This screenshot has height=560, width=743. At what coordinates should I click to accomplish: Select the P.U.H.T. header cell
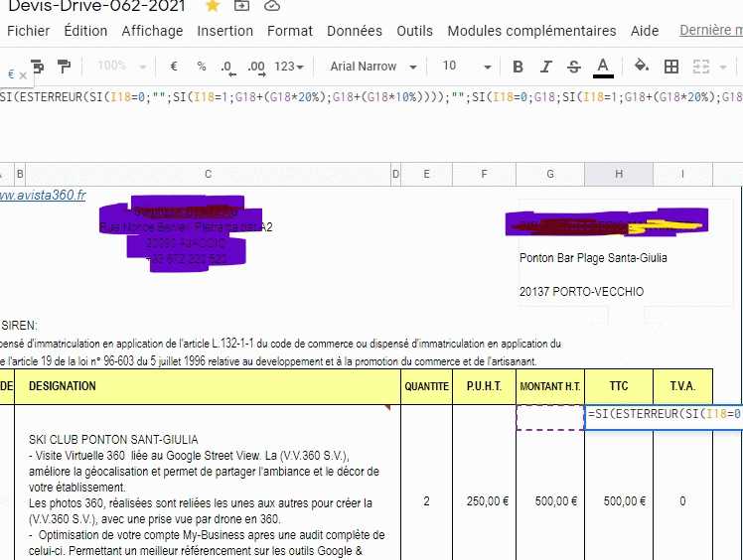click(x=484, y=386)
